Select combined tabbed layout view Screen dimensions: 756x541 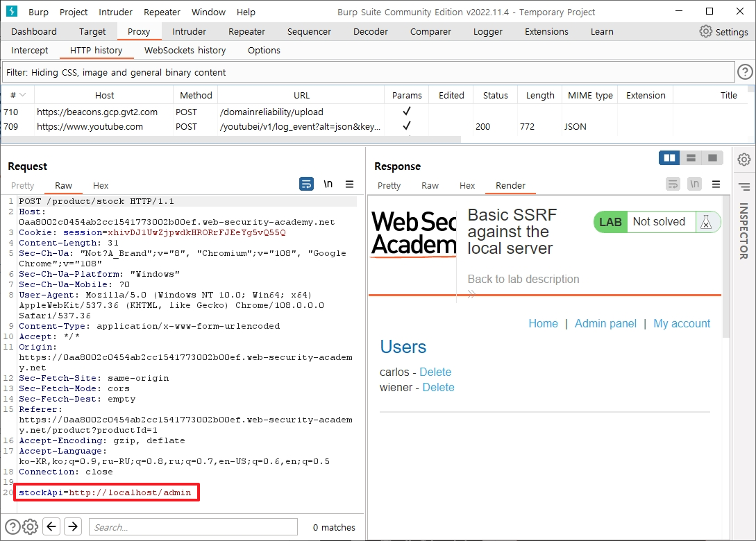click(x=712, y=157)
